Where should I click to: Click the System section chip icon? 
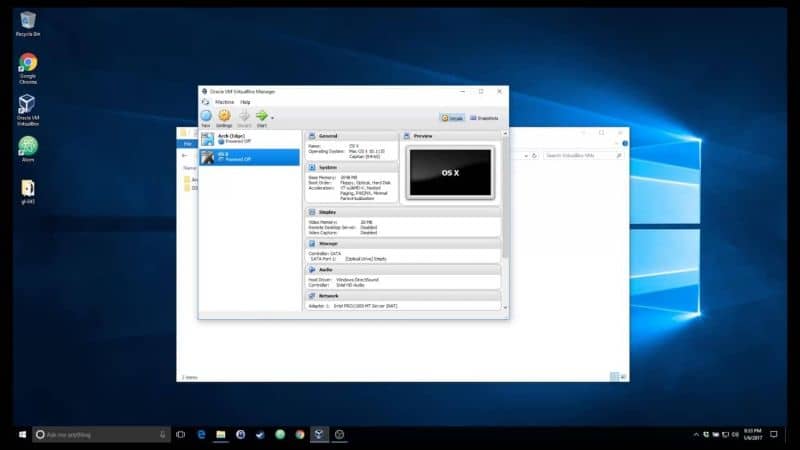point(312,167)
